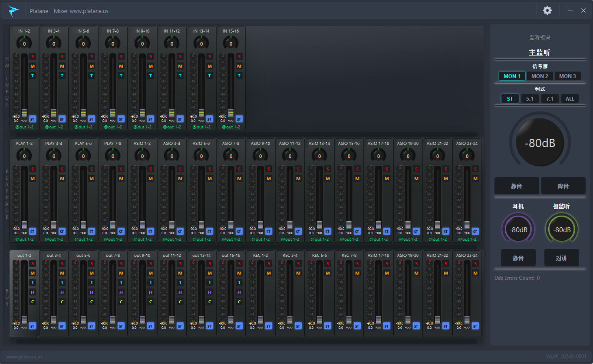Mute the ASIO 1-2 playback channel
Image resolution: width=593 pixels, height=364 pixels.
coord(150,178)
